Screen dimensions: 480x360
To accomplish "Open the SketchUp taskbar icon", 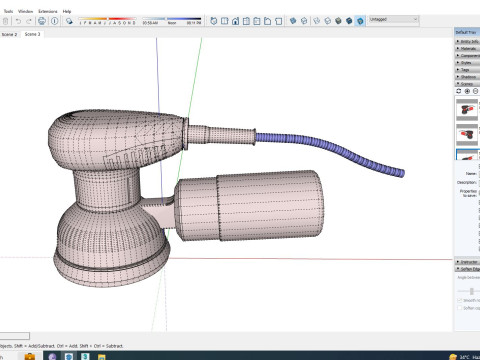I will [x=69, y=356].
